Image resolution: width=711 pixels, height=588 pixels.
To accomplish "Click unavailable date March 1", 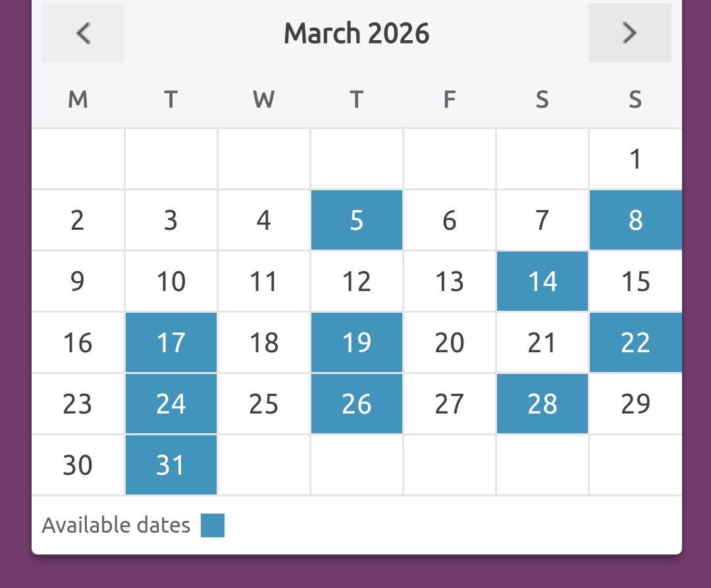I will point(635,159).
